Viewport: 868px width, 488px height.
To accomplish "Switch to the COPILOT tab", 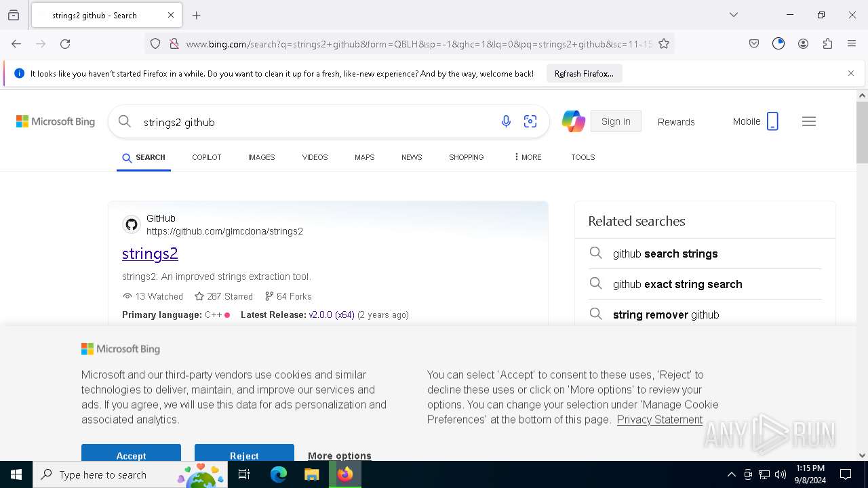I will (207, 157).
